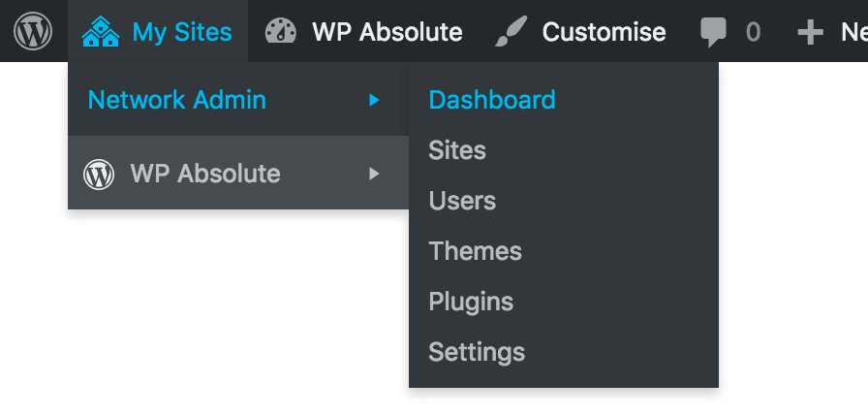Image resolution: width=868 pixels, height=415 pixels.
Task: Click the dashboard gauge icon beside WP Absolute
Action: (x=281, y=31)
